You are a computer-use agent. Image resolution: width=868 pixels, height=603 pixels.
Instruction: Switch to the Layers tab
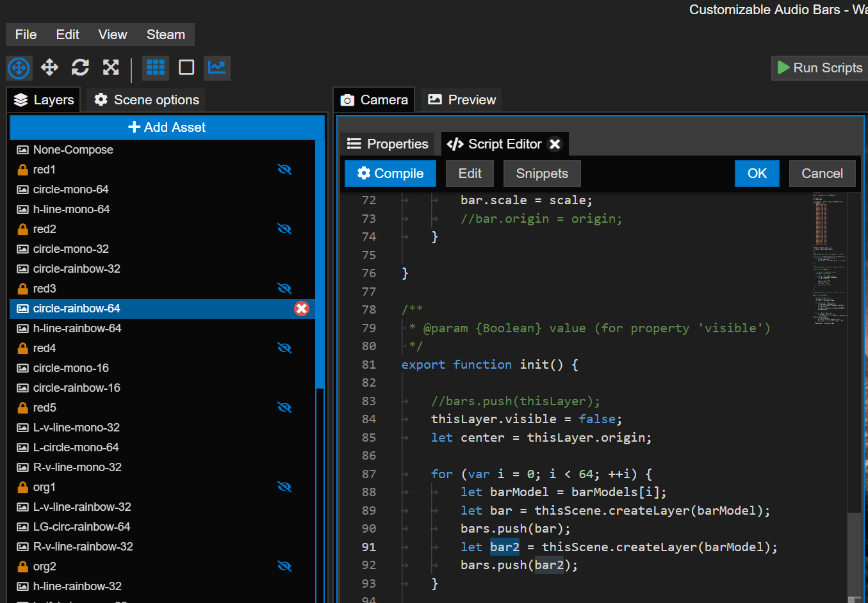[x=44, y=100]
